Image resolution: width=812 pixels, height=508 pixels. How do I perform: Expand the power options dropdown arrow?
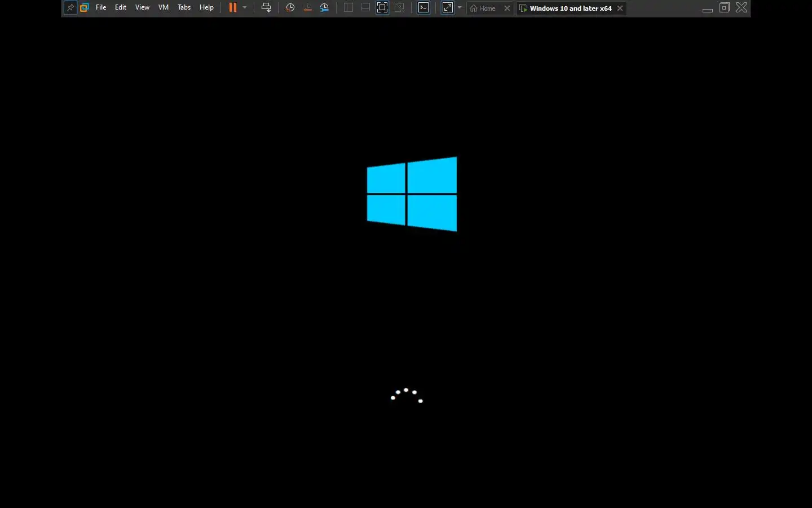click(245, 8)
